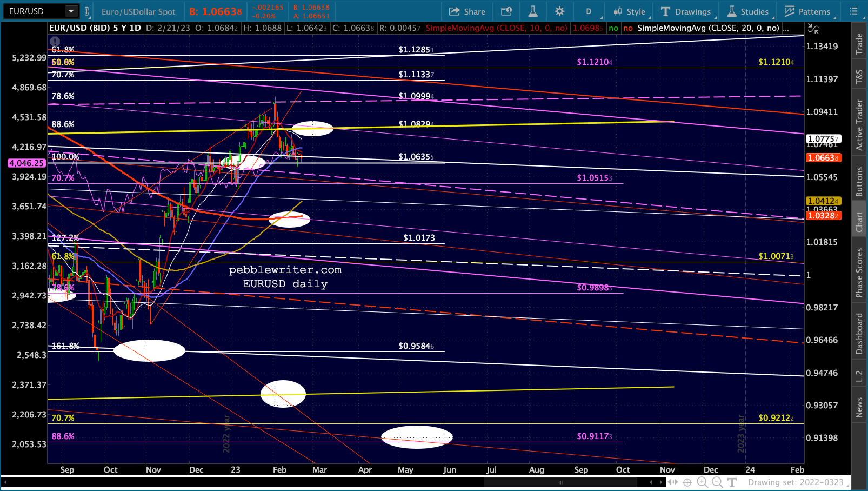
Task: Open the Drawing set selector
Action: click(797, 482)
